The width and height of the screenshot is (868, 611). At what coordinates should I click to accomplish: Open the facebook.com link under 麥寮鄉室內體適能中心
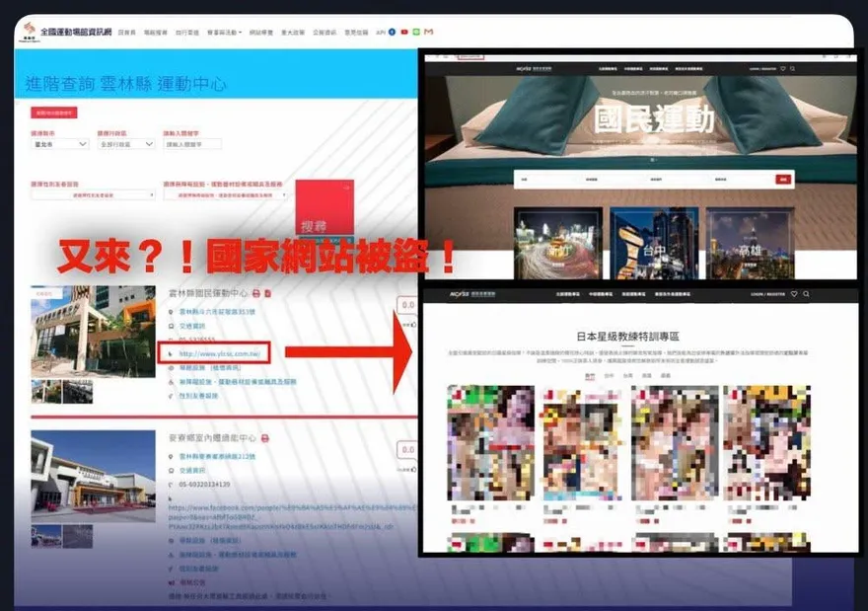pyautogui.click(x=292, y=517)
